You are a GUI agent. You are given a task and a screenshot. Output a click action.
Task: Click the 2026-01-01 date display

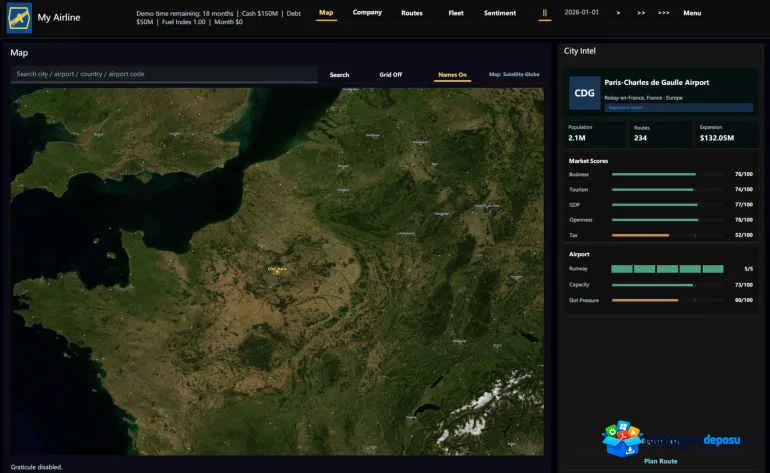581,12
